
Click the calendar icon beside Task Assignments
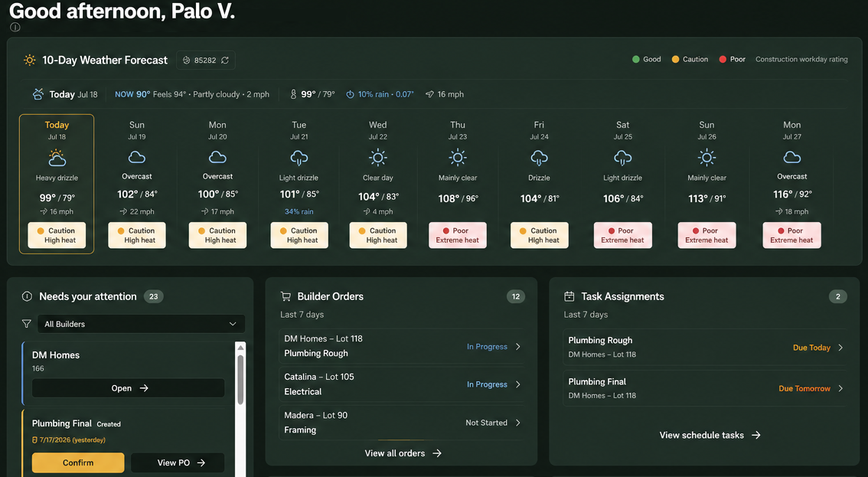coord(569,296)
